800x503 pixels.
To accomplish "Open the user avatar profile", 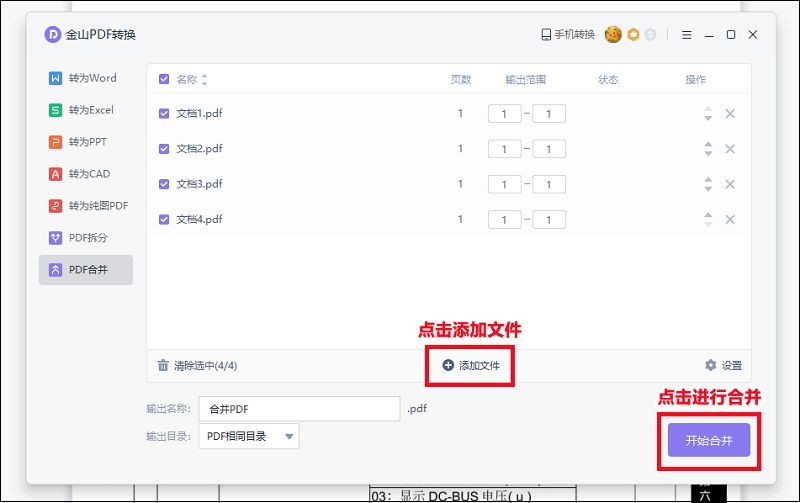I will (613, 34).
